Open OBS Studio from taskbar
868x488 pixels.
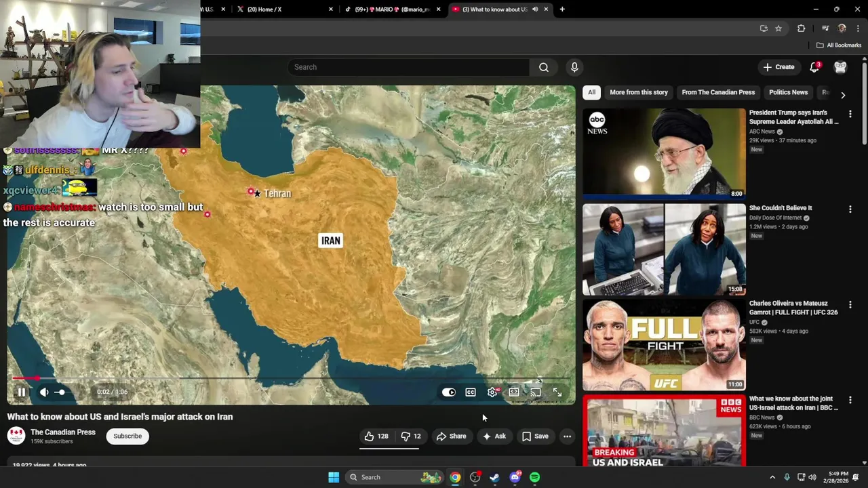pos(475,477)
